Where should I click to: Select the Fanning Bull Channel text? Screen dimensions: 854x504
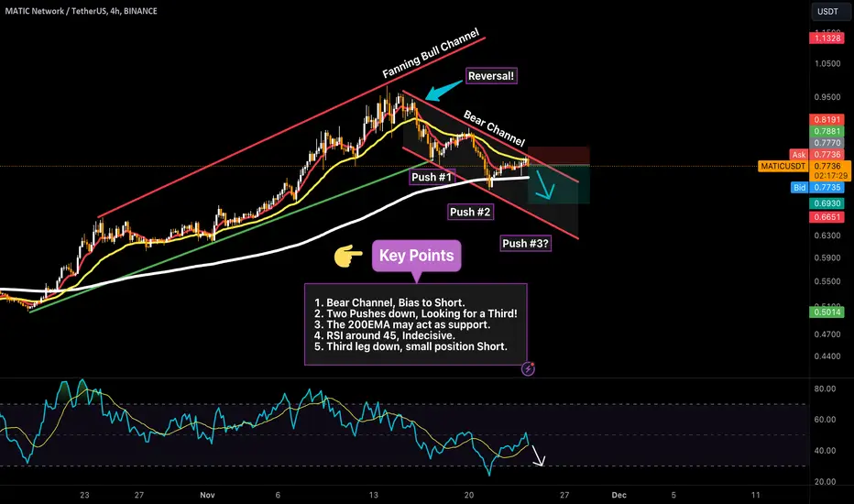[x=431, y=53]
